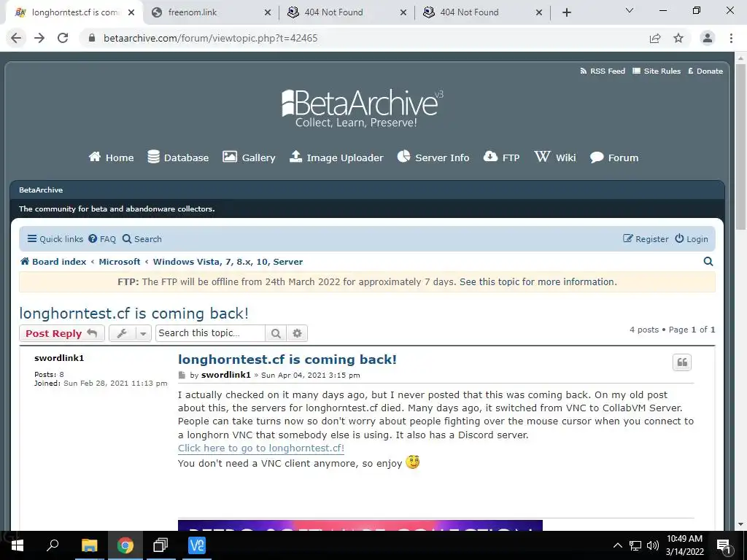Click the Register link
This screenshot has width=747, height=560.
646,239
